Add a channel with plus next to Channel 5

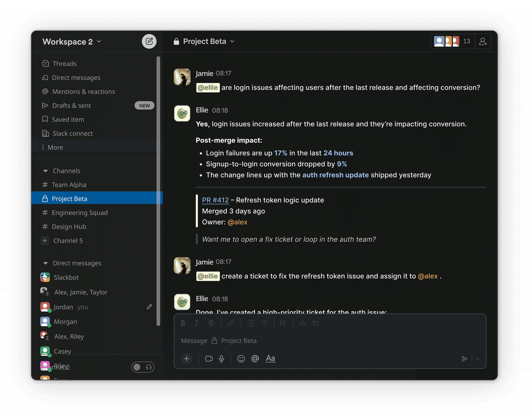45,241
